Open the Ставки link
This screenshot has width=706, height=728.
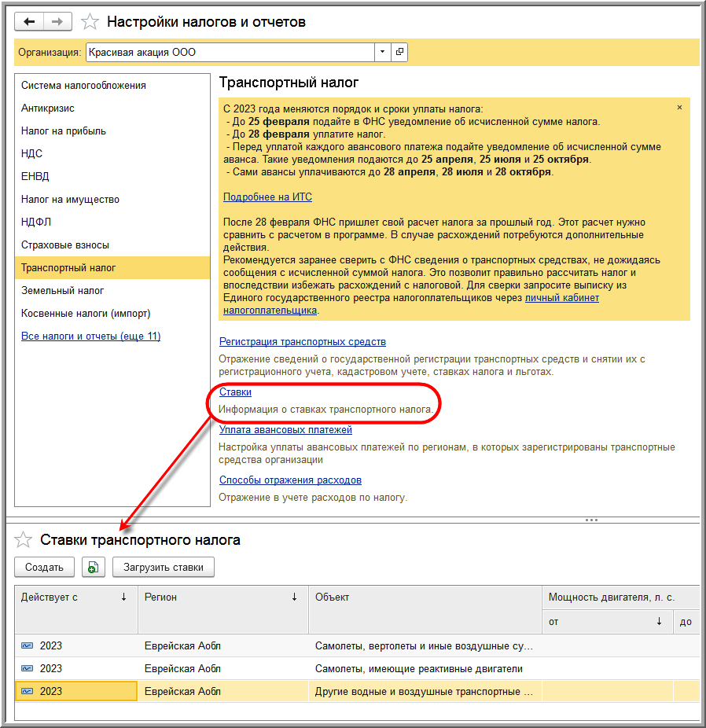tap(235, 392)
